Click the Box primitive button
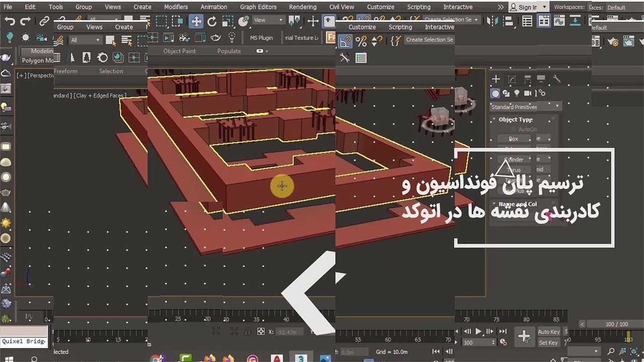Screen dimensions: 644x362 513,139
